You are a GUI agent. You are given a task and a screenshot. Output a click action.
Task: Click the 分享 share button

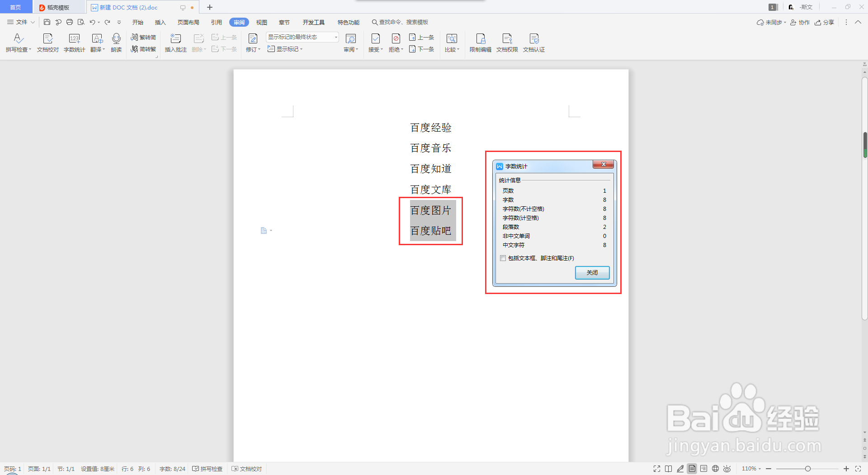point(824,22)
